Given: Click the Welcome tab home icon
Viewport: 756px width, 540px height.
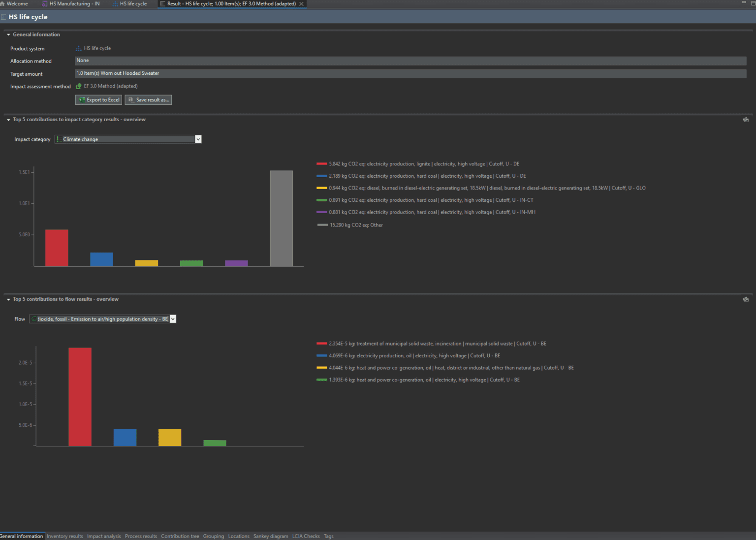Looking at the screenshot, I should pos(2,3).
